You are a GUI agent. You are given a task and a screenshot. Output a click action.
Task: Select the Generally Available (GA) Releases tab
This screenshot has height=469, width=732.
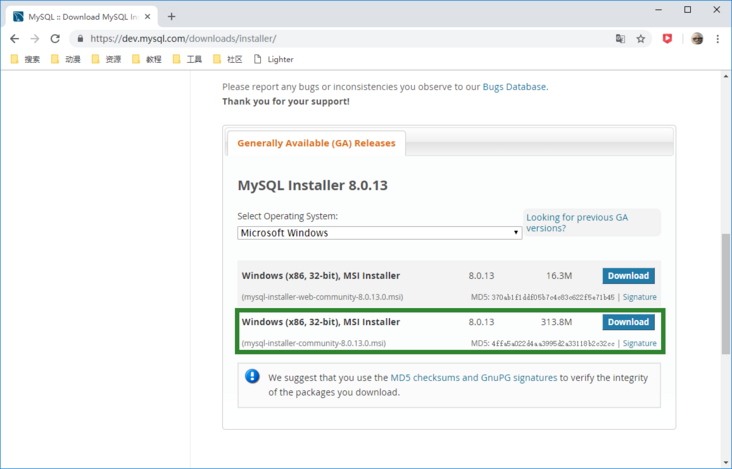(316, 143)
